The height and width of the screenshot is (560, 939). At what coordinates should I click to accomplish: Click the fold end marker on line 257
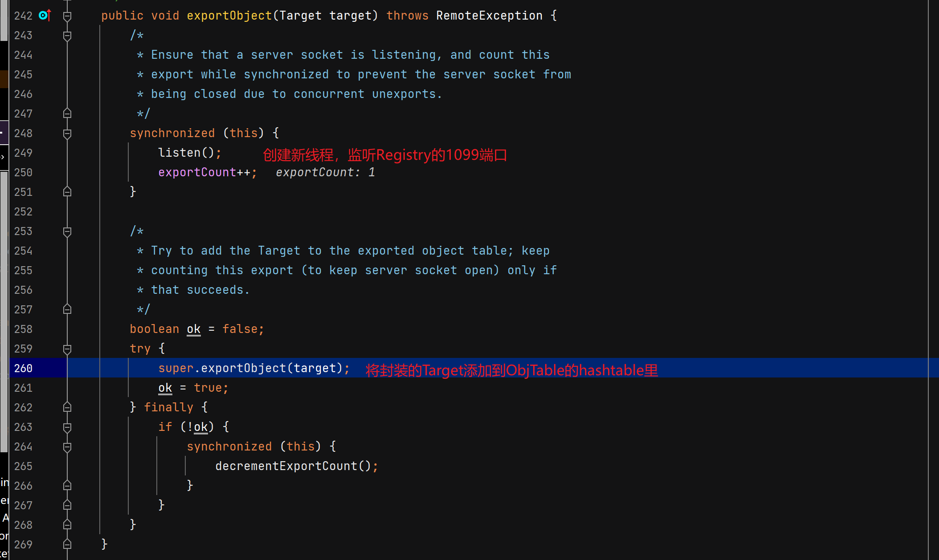pos(67,309)
